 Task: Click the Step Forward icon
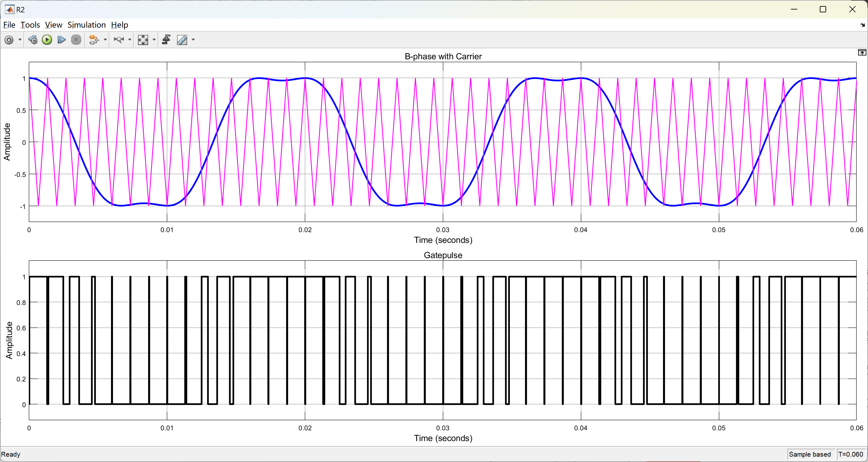click(x=61, y=40)
